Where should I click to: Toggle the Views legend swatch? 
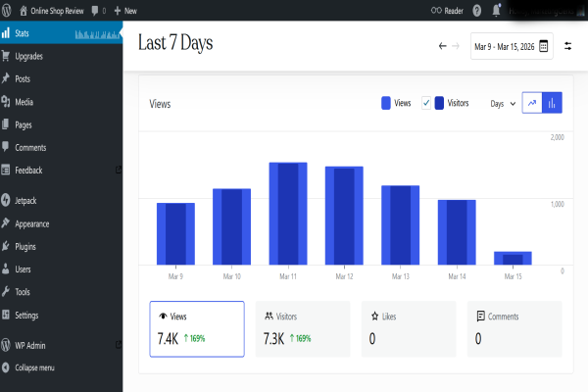tap(386, 103)
